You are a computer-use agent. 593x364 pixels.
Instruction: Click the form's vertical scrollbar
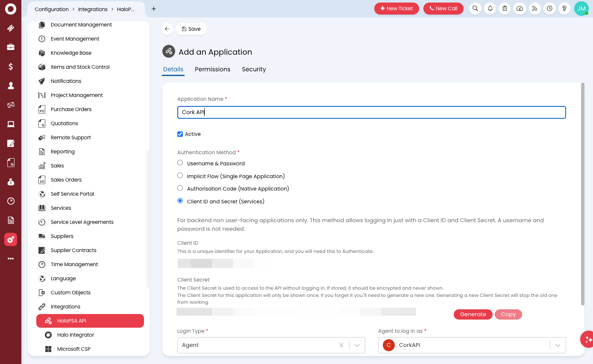pyautogui.click(x=582, y=194)
